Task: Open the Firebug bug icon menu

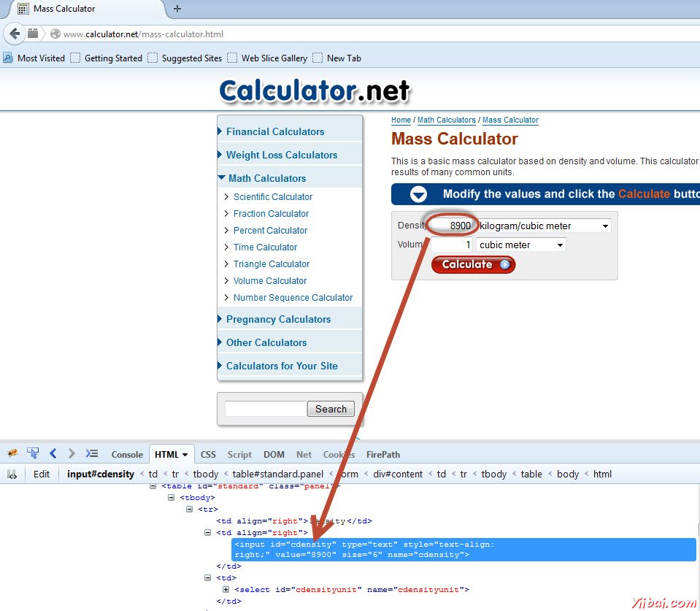Action: point(12,454)
